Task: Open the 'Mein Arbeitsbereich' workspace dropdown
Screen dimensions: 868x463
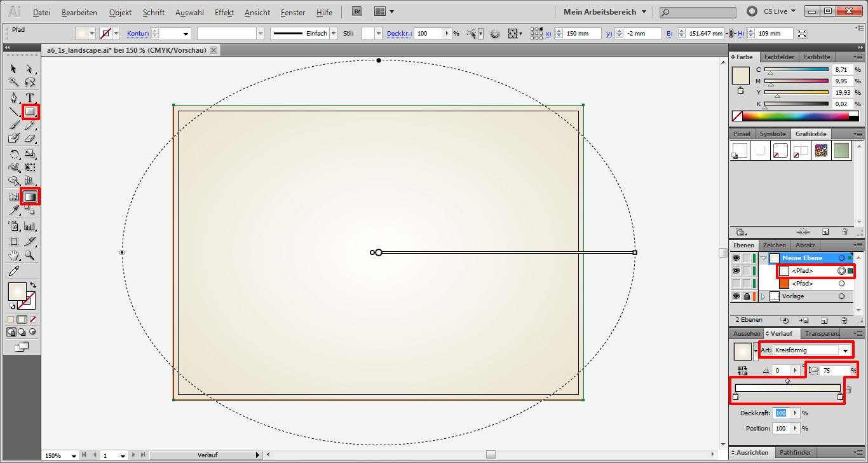Action: (x=604, y=11)
